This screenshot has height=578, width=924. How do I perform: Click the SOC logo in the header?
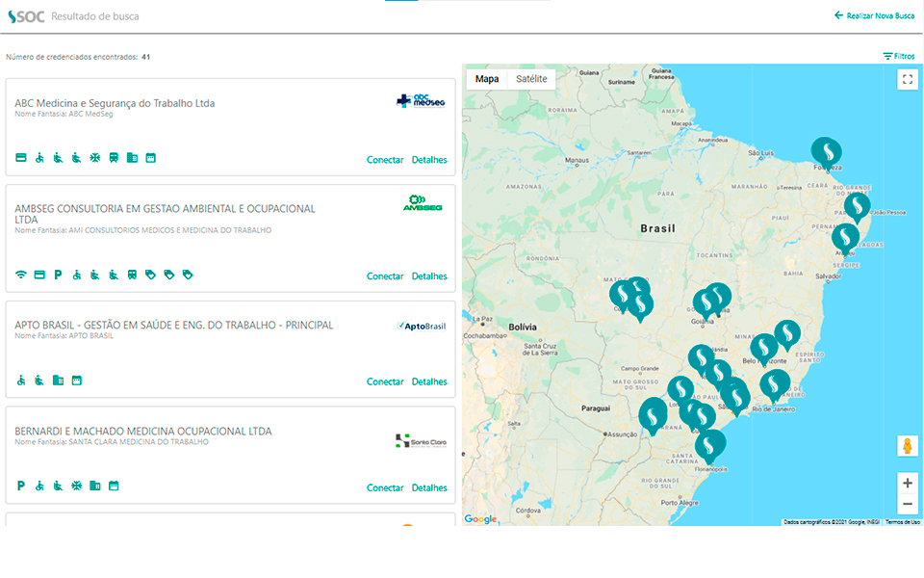click(x=26, y=16)
